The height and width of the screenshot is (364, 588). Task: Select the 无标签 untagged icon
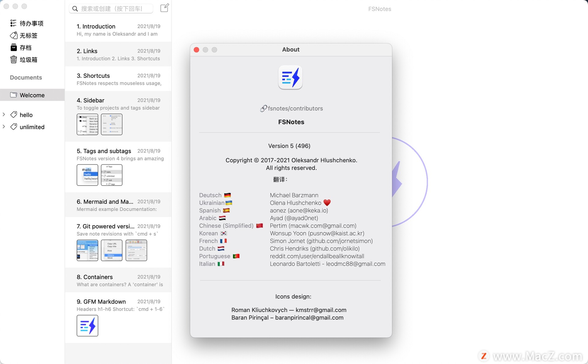pos(13,35)
